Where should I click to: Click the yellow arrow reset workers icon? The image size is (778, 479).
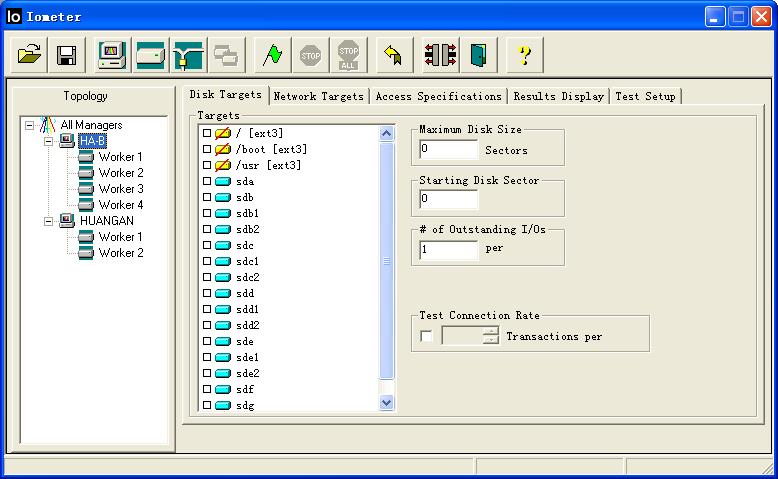coord(393,55)
